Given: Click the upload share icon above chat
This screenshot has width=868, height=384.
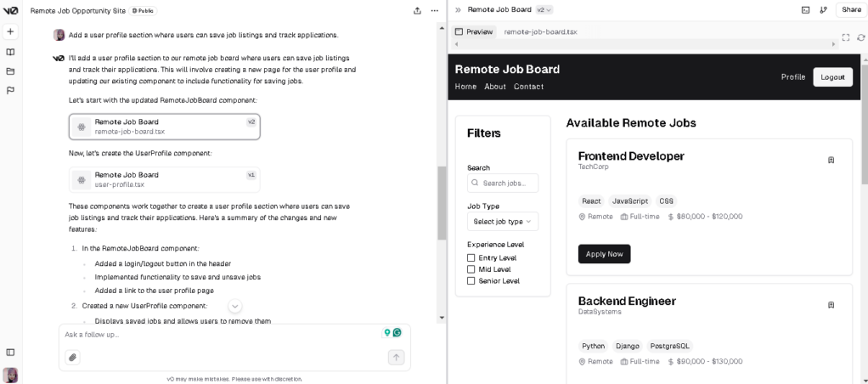Looking at the screenshot, I should pyautogui.click(x=417, y=11).
